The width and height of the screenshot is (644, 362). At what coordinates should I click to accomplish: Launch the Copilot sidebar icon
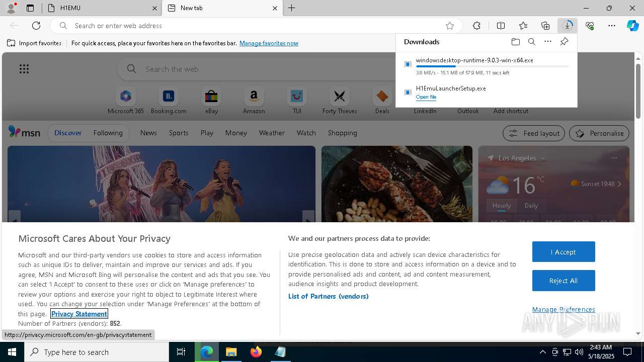632,26
